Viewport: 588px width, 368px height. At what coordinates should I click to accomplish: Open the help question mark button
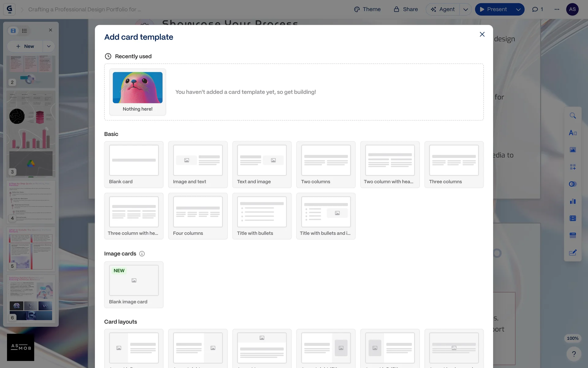574,354
